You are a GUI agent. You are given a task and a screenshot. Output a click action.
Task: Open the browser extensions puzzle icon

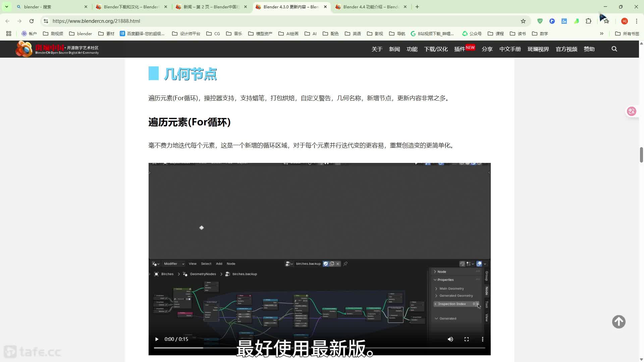[x=588, y=21]
